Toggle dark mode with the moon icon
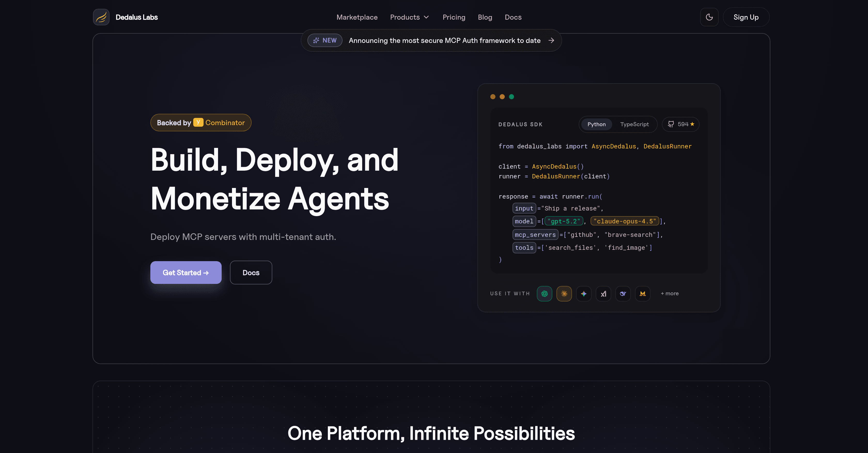868x453 pixels. point(709,17)
